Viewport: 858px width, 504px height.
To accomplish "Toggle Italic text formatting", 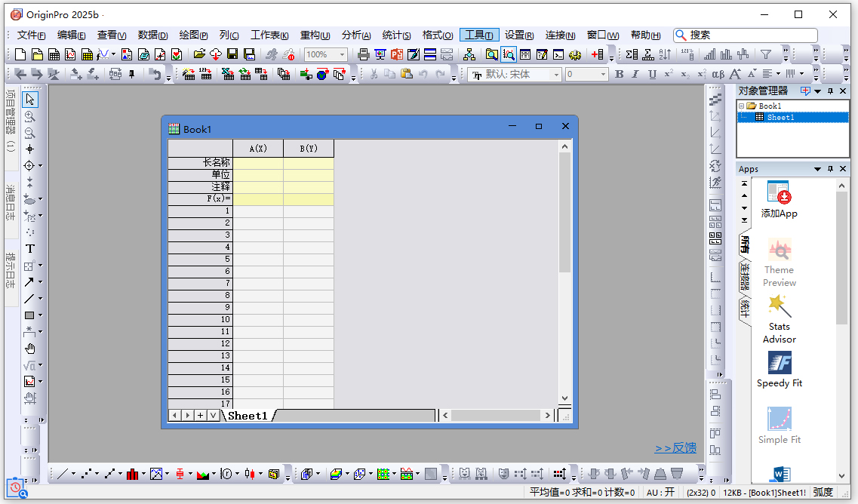I will coord(635,74).
